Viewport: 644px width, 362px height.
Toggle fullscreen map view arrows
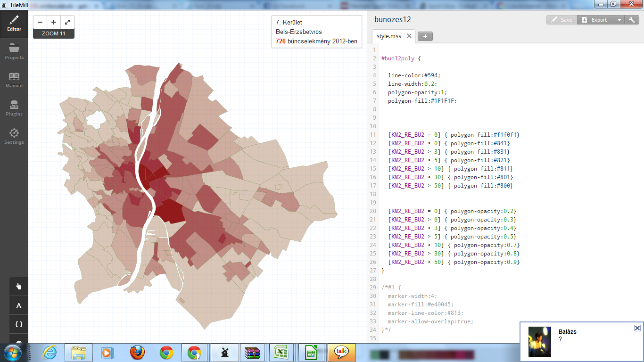coord(67,22)
